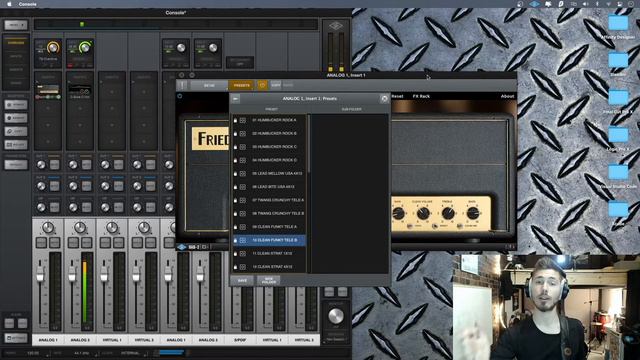Click the fader on the channel with green meter
Viewport: 640px width, 360px height.
(x=72, y=275)
